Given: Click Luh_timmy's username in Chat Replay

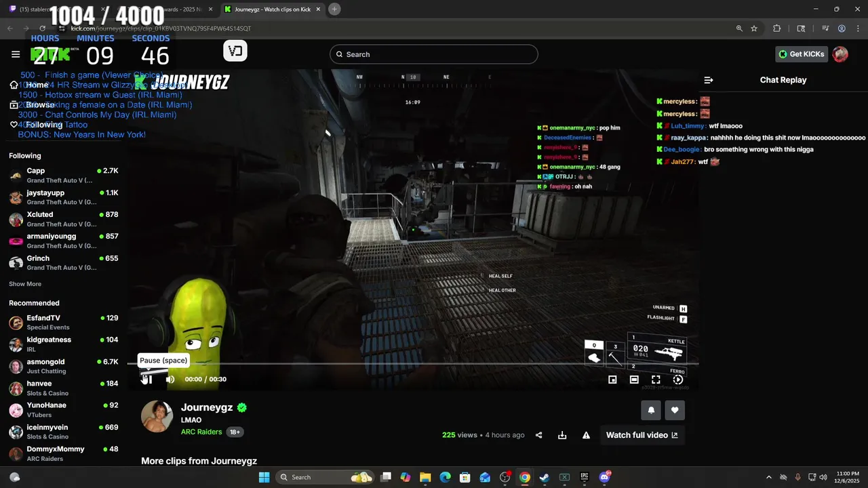Looking at the screenshot, I should [688, 126].
